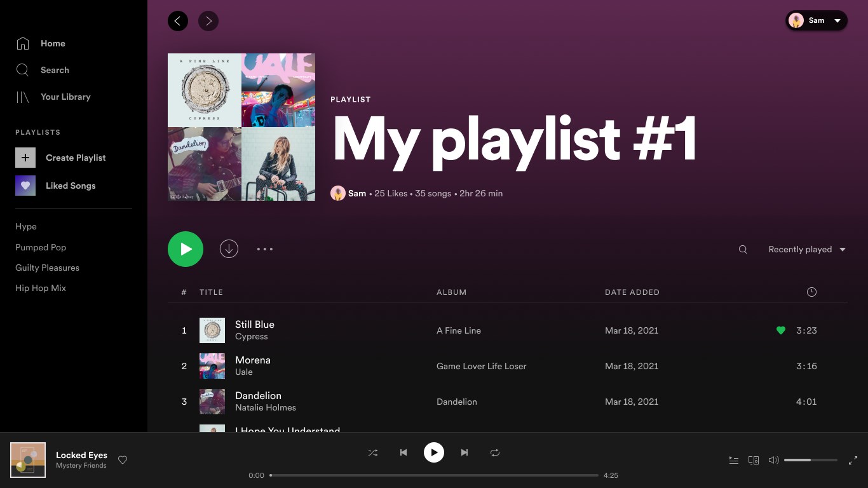The width and height of the screenshot is (868, 488).
Task: Click the three-dot more options icon
Action: (265, 249)
